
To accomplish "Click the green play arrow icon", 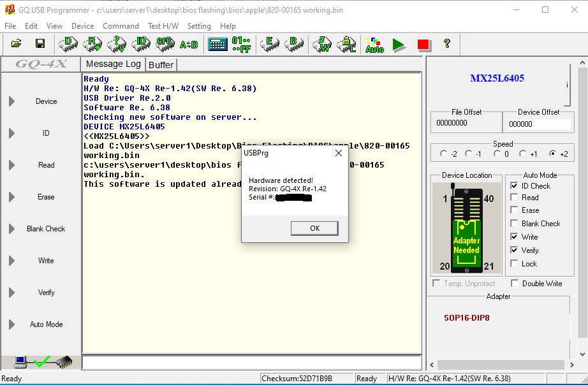I will click(x=399, y=45).
